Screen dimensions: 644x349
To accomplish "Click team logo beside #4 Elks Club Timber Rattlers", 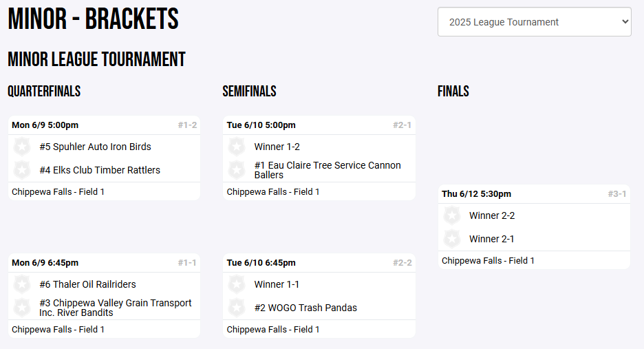I will (x=22, y=170).
